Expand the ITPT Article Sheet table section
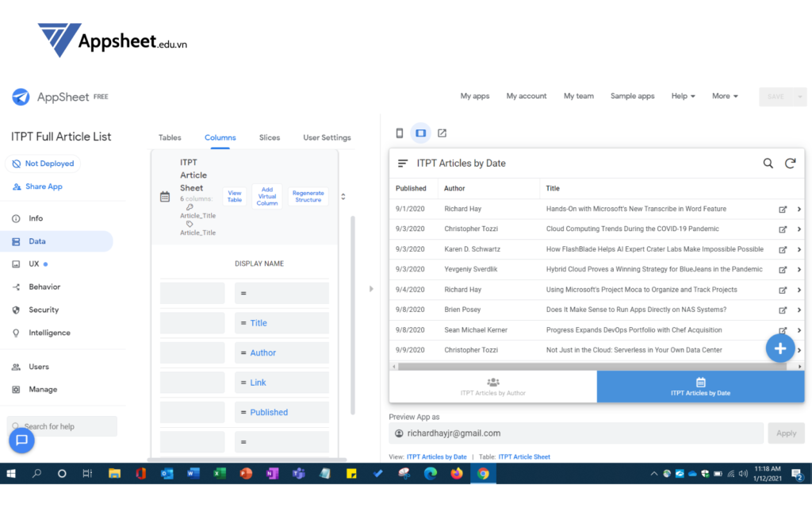 [343, 196]
